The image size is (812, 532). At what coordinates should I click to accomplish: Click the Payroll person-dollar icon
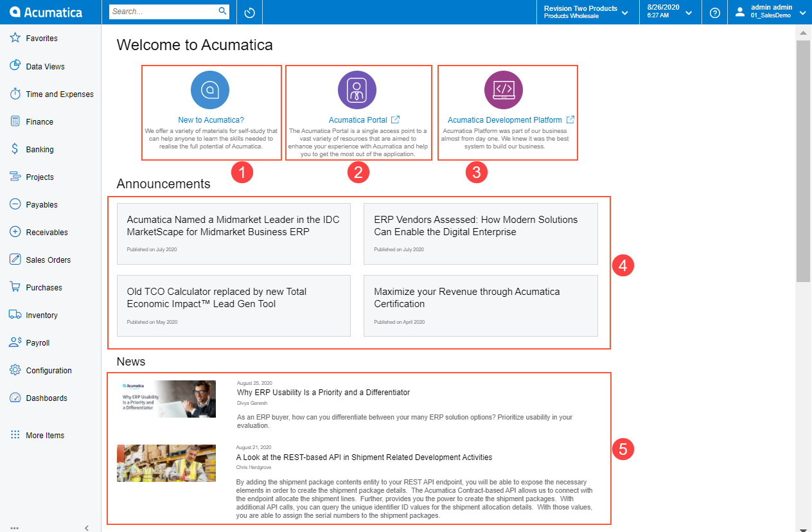[x=15, y=342]
